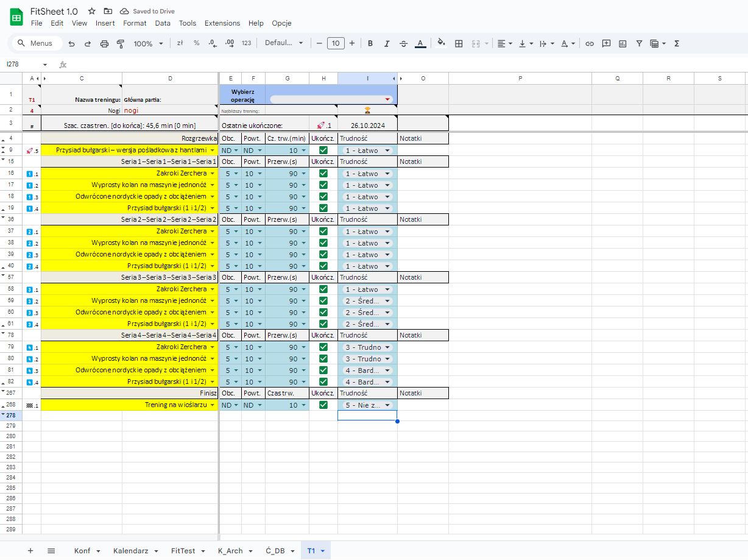The height and width of the screenshot is (560, 748).
Task: Open the Borders tool
Action: [x=459, y=43]
